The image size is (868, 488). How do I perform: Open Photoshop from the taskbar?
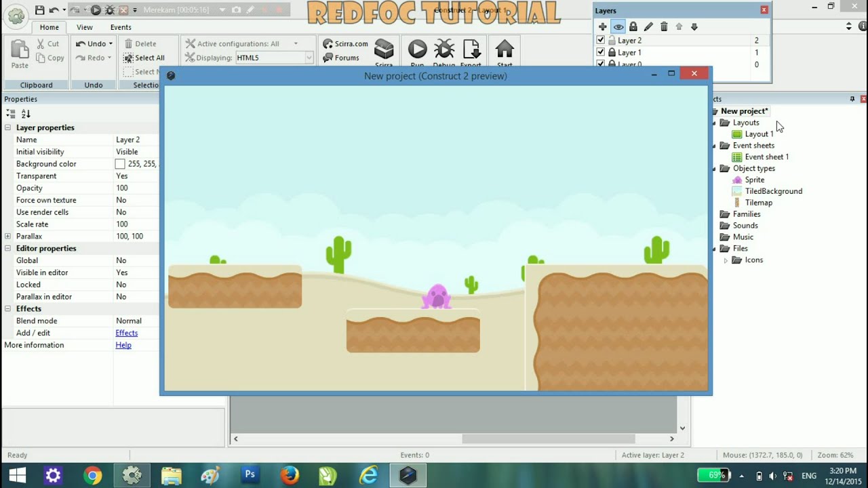[250, 475]
